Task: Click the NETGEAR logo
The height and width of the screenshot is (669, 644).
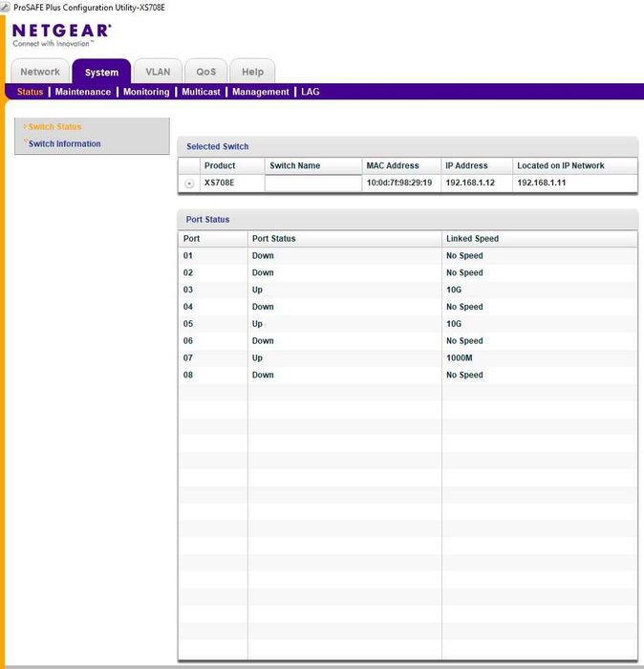Action: 62,35
